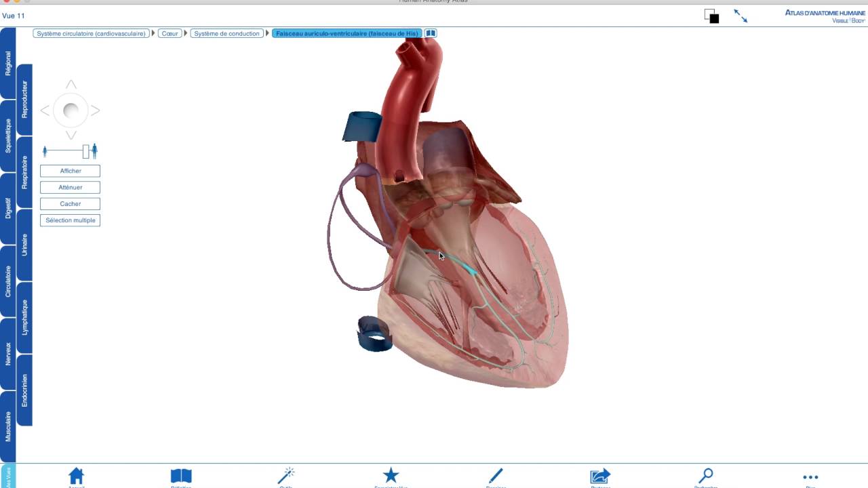Open the Vues tab at bottom-left corner
Viewport: 868px width, 488px height.
7,476
